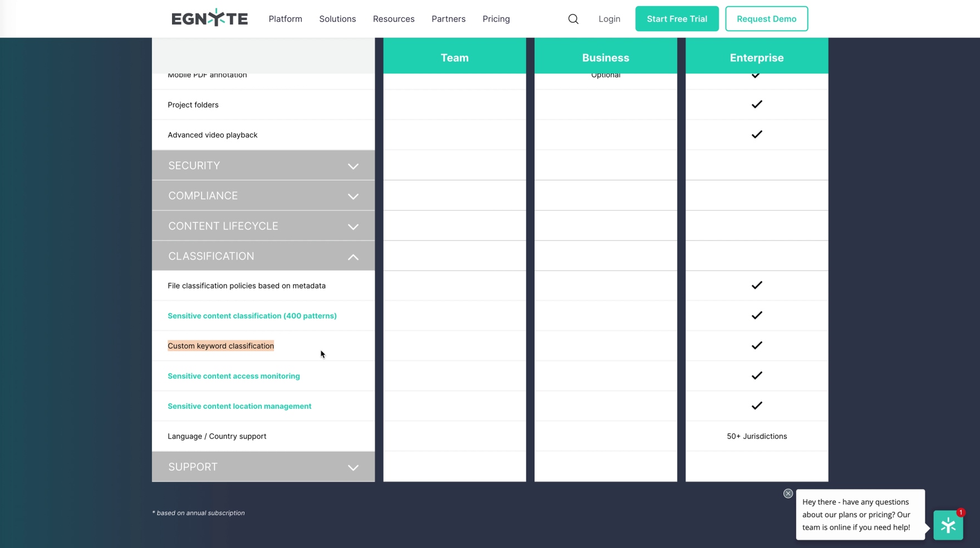Go to the Pricing page

[x=496, y=19]
